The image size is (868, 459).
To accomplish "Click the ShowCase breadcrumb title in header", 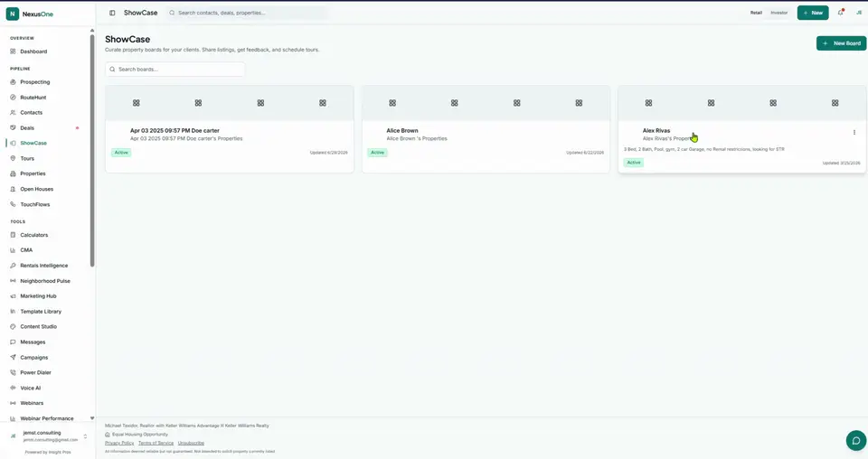I will pyautogui.click(x=141, y=13).
